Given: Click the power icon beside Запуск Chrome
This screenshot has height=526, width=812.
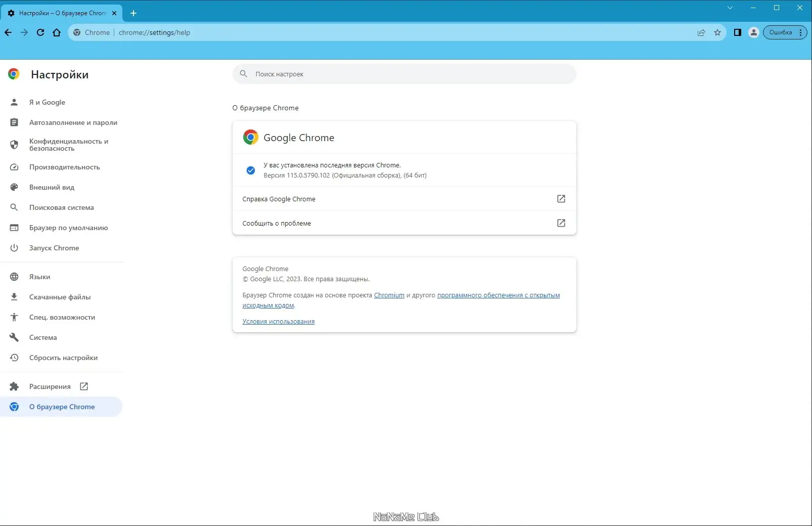Looking at the screenshot, I should pos(14,248).
